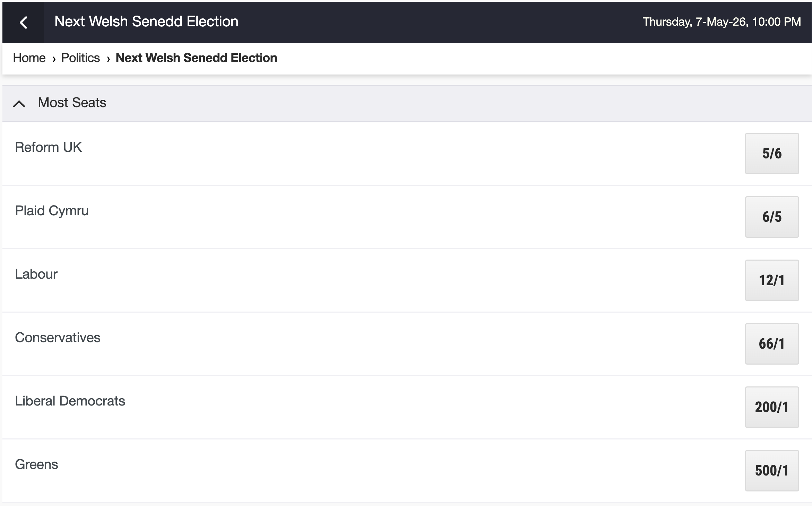Choose Conservatives 66/1 odds button
Viewport: 812px width, 506px height.
click(771, 344)
